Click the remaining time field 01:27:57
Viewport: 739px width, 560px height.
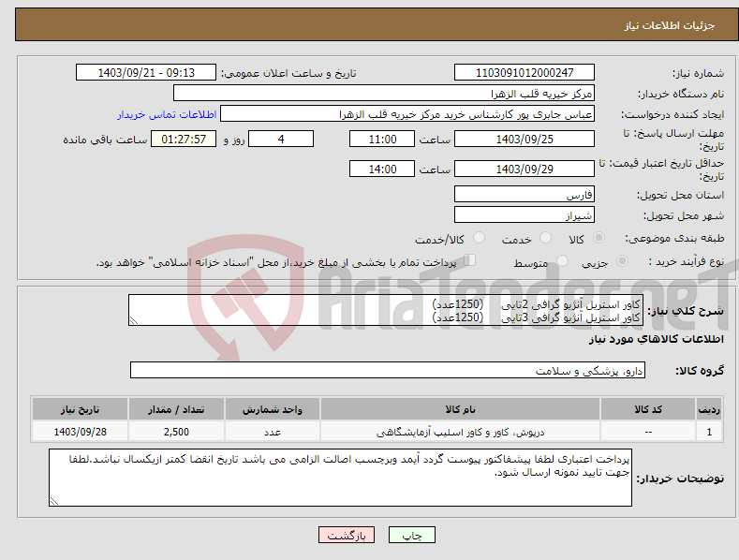coord(184,139)
